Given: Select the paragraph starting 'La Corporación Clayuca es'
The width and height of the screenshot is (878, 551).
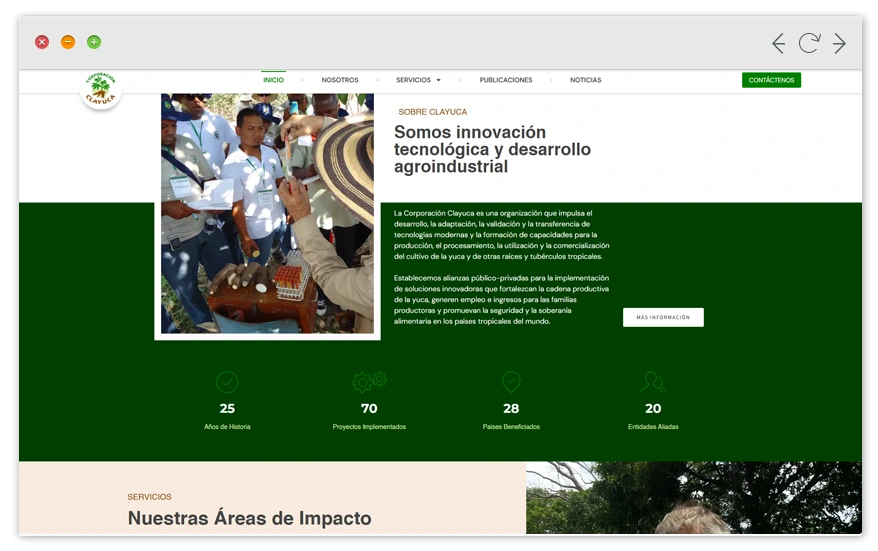Looking at the screenshot, I should click(501, 235).
